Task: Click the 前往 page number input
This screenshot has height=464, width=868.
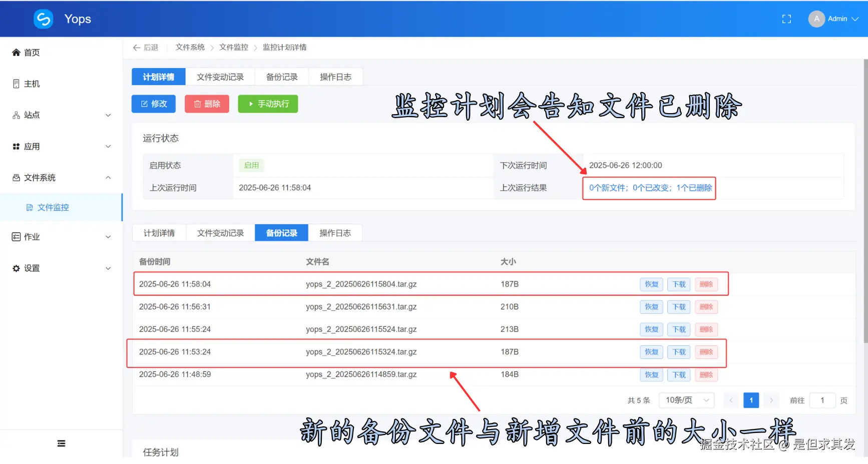Action: click(x=822, y=400)
